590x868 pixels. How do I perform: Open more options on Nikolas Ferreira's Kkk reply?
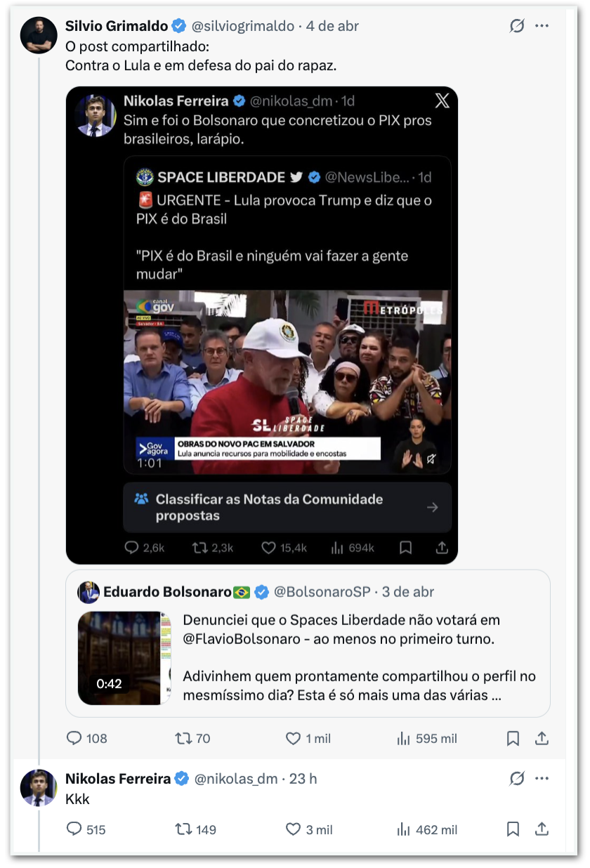[542, 778]
